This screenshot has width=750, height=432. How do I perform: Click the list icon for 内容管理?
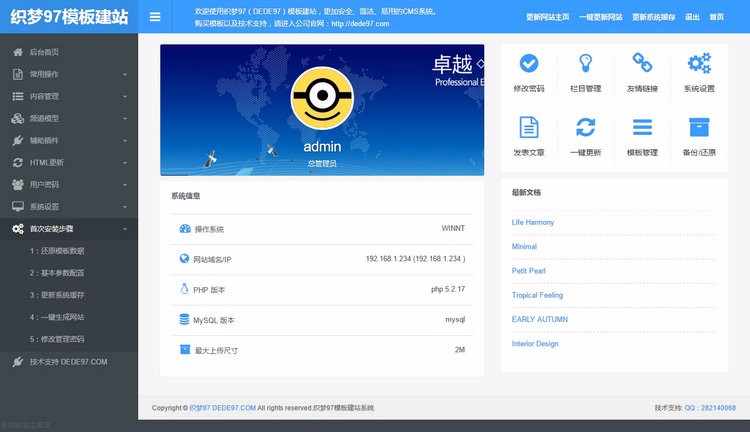click(18, 96)
